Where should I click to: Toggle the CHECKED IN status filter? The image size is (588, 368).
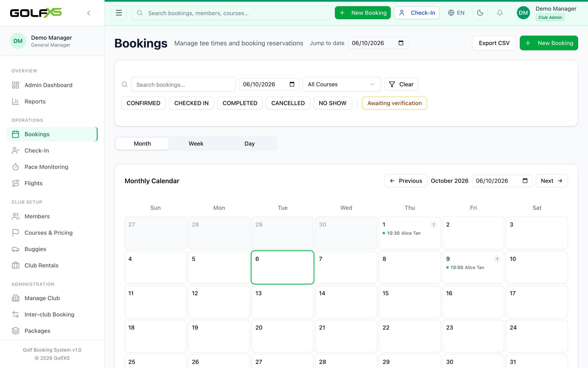tap(192, 103)
